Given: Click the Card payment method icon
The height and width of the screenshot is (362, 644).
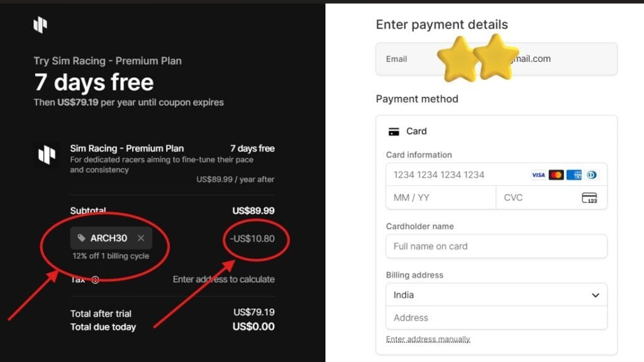Looking at the screenshot, I should coord(395,131).
